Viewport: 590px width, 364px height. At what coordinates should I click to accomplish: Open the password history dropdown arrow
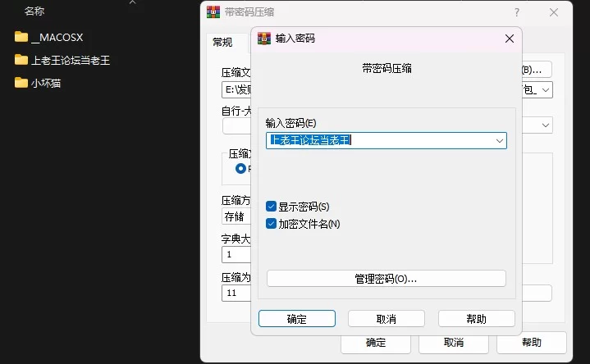click(499, 141)
